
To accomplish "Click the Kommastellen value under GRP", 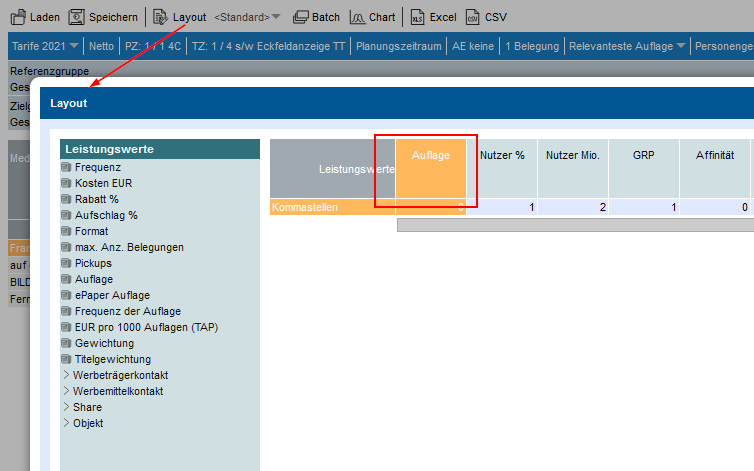I will 643,207.
